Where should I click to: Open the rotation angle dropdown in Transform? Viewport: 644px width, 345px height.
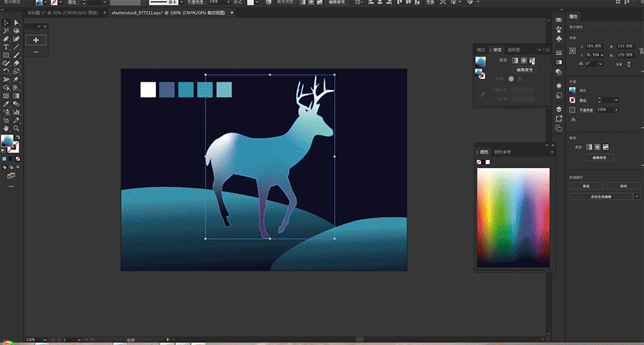[602, 64]
